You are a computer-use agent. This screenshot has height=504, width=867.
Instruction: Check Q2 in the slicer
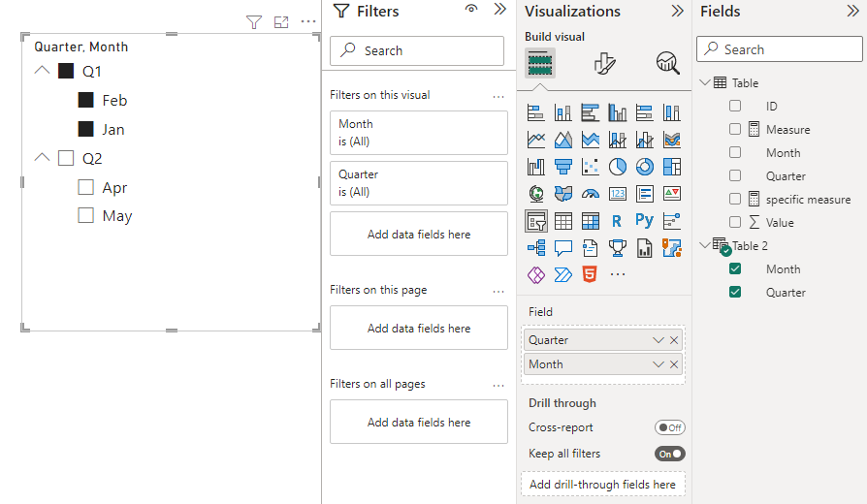coord(66,158)
